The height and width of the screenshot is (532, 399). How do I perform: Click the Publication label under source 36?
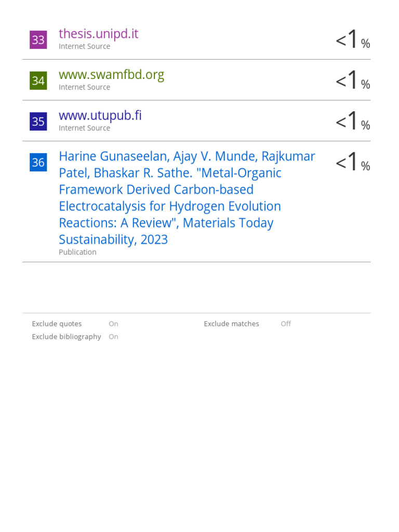pos(77,252)
